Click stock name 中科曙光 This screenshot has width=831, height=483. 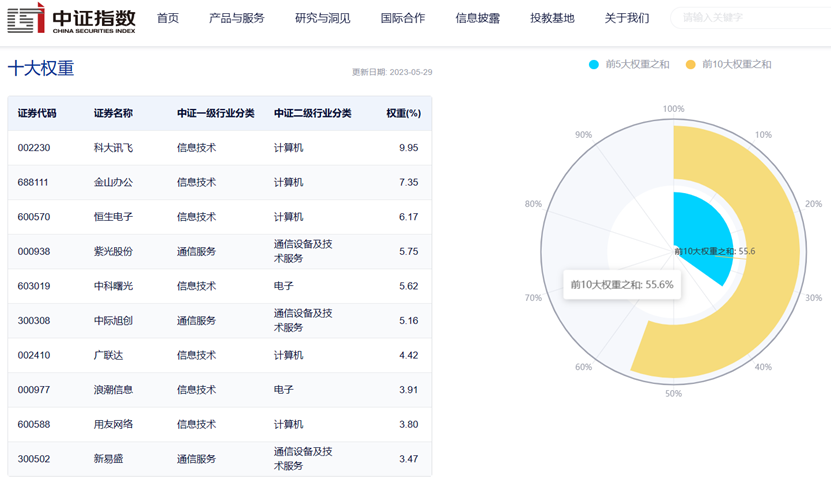(x=113, y=286)
